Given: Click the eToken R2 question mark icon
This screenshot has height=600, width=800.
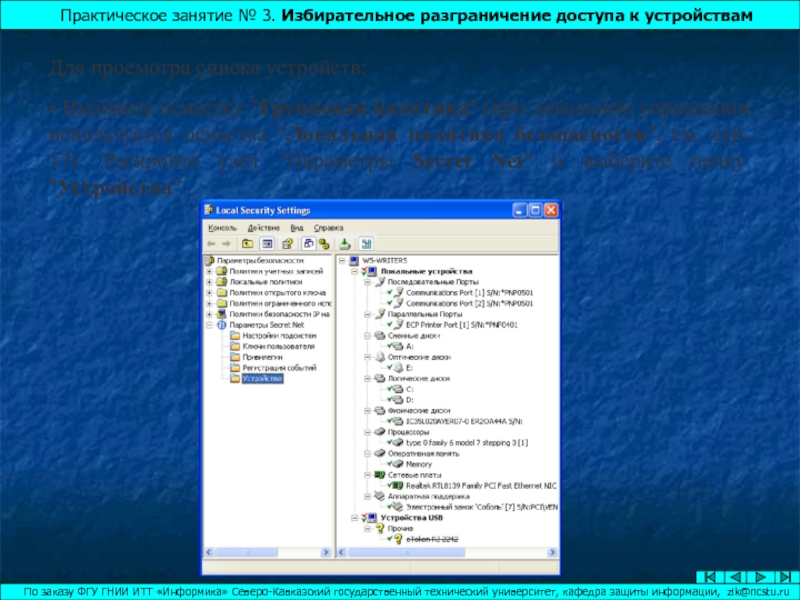Looking at the screenshot, I should tap(398, 539).
